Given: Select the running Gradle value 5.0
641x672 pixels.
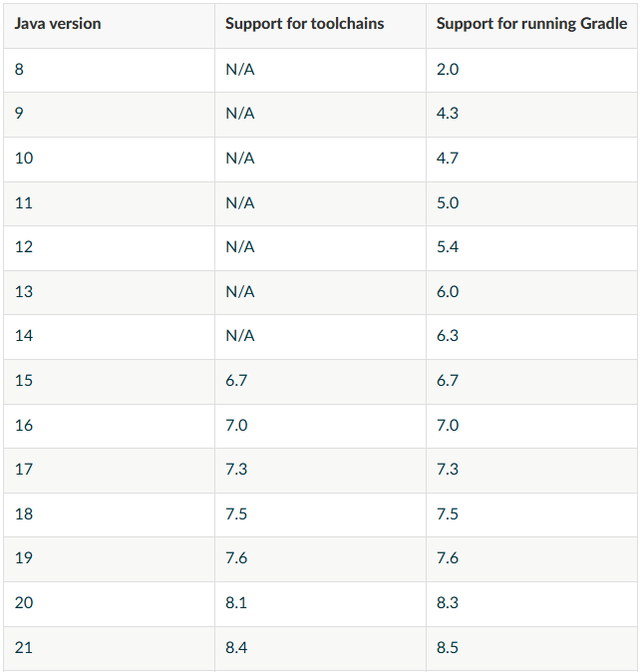Looking at the screenshot, I should pyautogui.click(x=448, y=202).
